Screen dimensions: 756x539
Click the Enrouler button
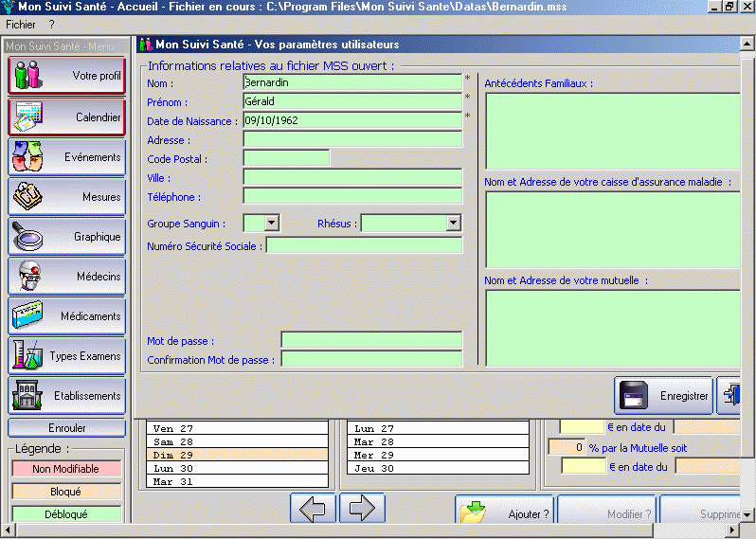(67, 428)
